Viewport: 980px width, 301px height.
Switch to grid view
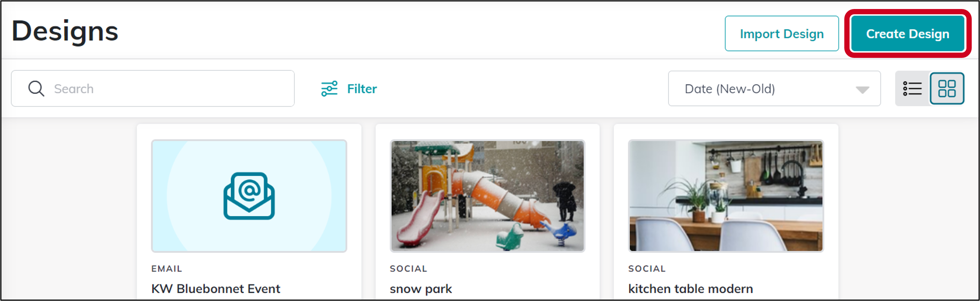(x=947, y=89)
